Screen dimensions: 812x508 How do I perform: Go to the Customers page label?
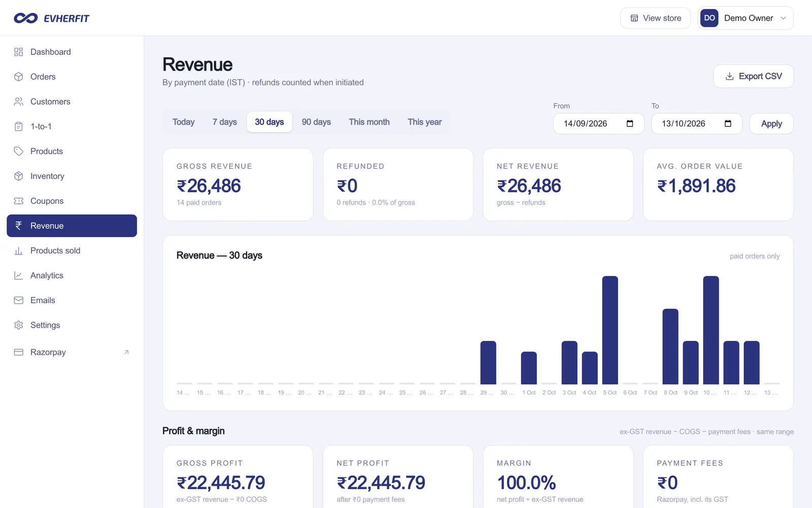click(x=50, y=102)
